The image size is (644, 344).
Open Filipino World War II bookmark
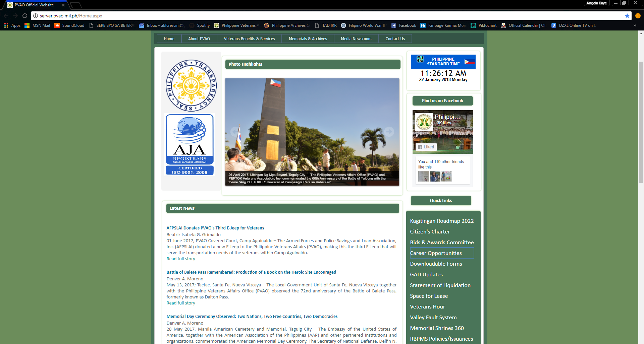pyautogui.click(x=363, y=25)
